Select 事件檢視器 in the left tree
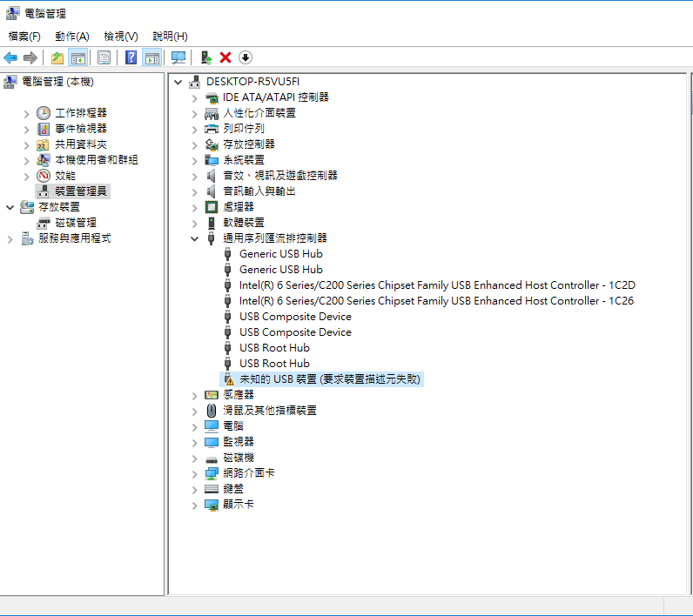 tap(81, 129)
